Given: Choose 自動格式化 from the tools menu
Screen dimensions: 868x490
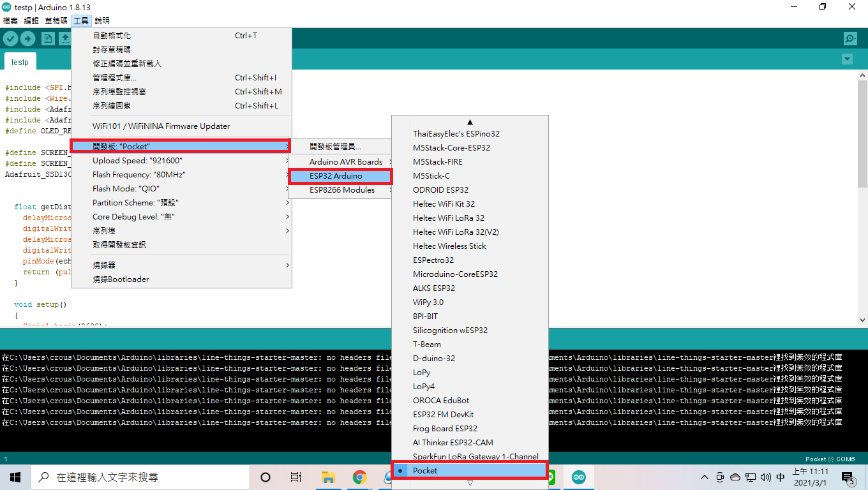Looking at the screenshot, I should tap(181, 36).
